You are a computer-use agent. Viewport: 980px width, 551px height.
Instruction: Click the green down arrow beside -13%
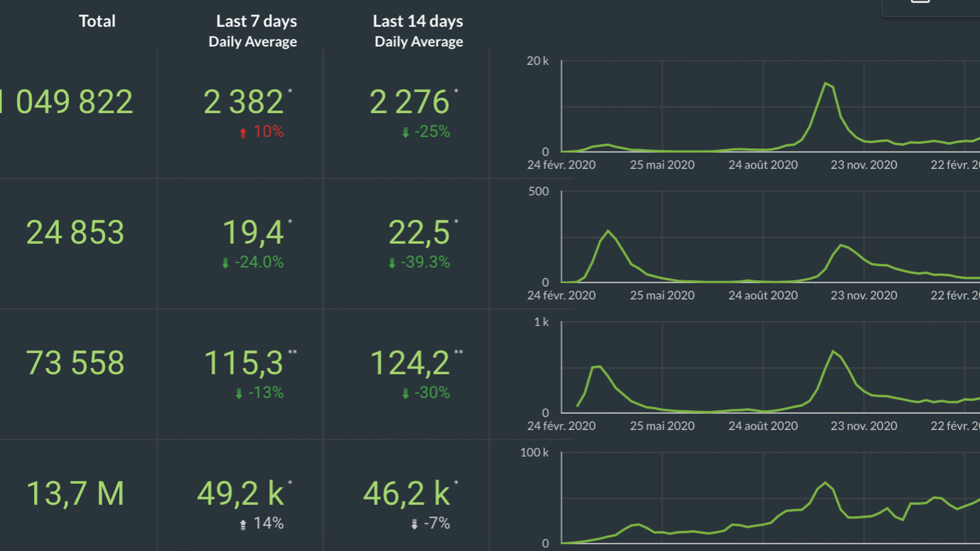pos(238,393)
